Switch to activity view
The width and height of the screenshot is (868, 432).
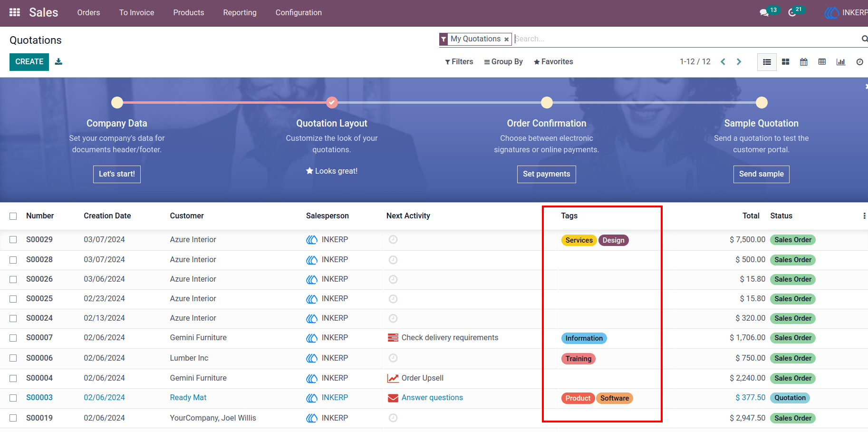[859, 62]
